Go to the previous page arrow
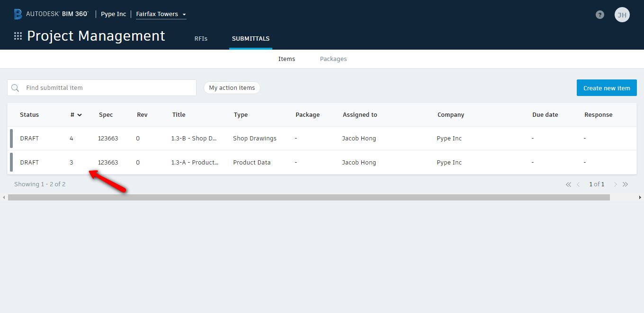This screenshot has width=644, height=313. pos(579,184)
